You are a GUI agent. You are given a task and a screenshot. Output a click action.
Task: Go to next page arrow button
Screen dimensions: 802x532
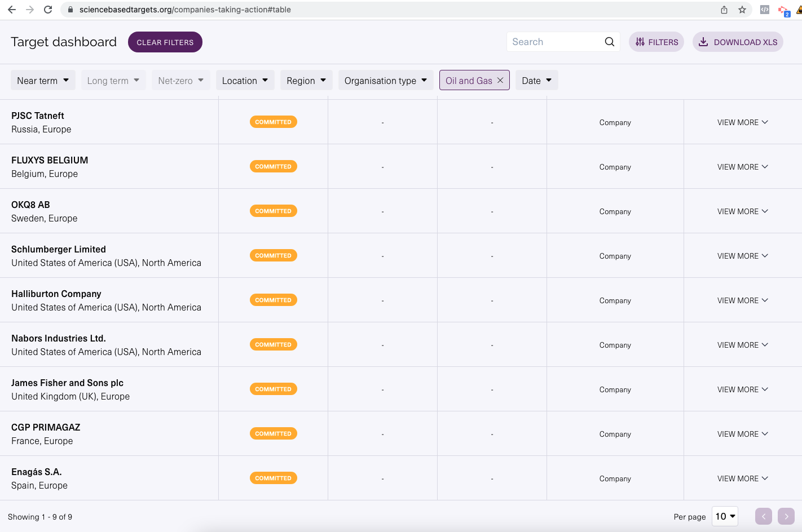pos(786,516)
